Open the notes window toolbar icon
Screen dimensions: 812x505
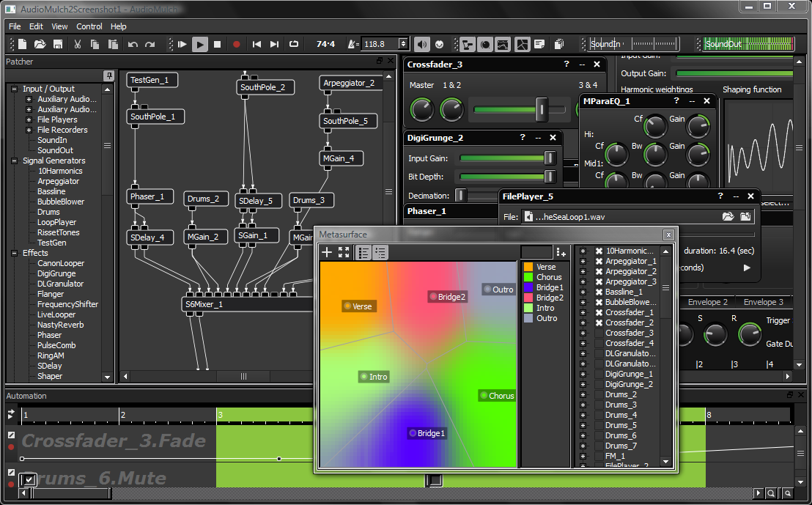tap(539, 45)
